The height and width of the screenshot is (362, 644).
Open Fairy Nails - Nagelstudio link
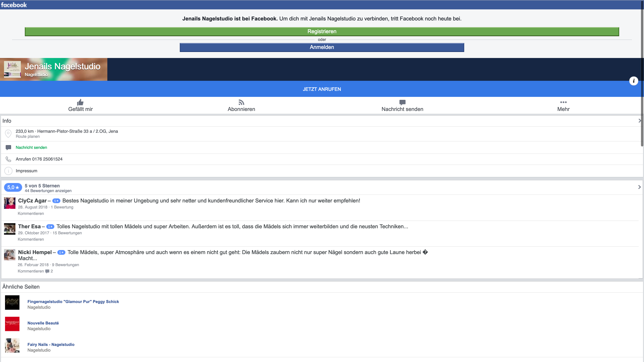pos(51,345)
